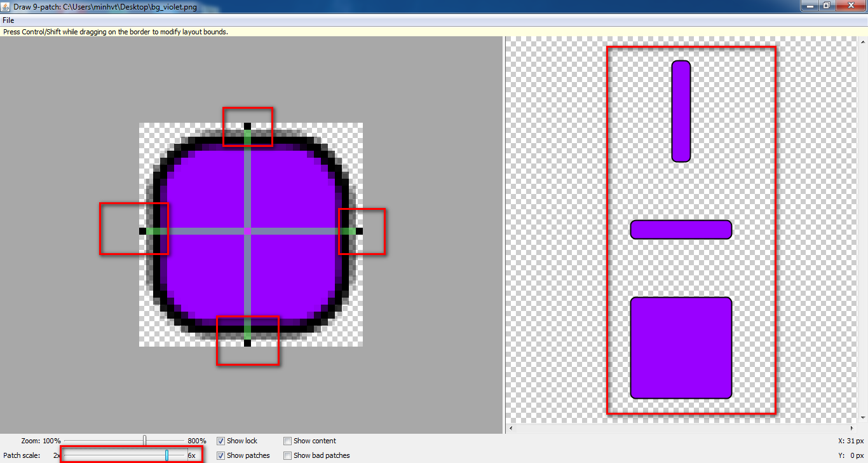Click the left black stretch marker pixel
Viewport: 868px width, 463px height.
tap(142, 231)
